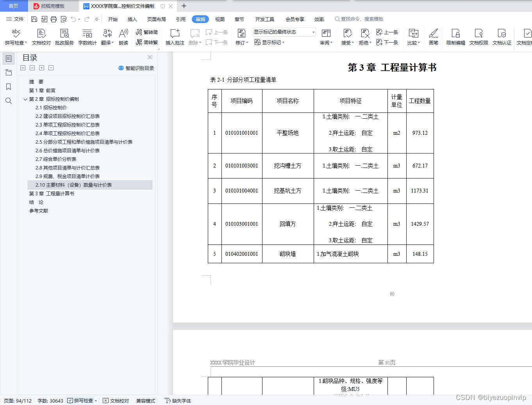The height and width of the screenshot is (405, 532).
Task: Go to 第 3 章 工程量计算书 outline entry
Action: pyautogui.click(x=52, y=194)
